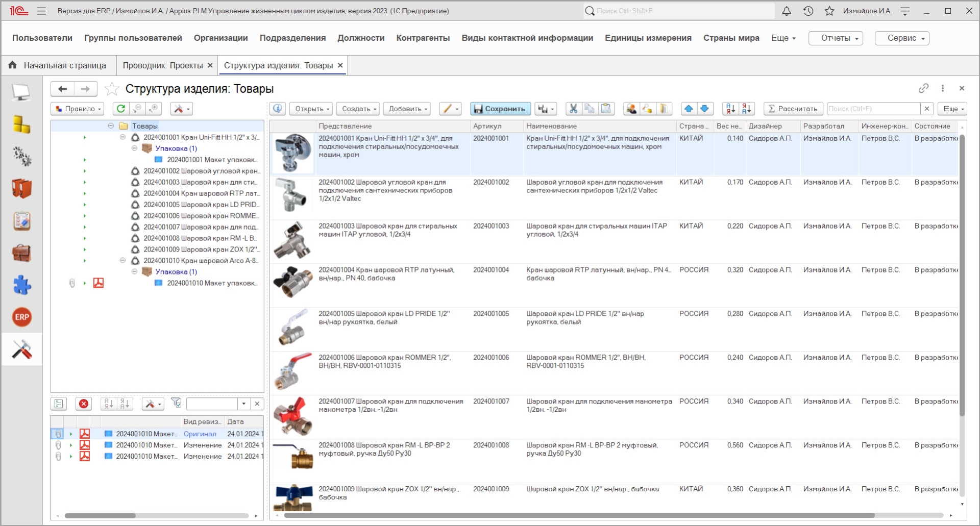Open the Отчеты dropdown

point(836,38)
